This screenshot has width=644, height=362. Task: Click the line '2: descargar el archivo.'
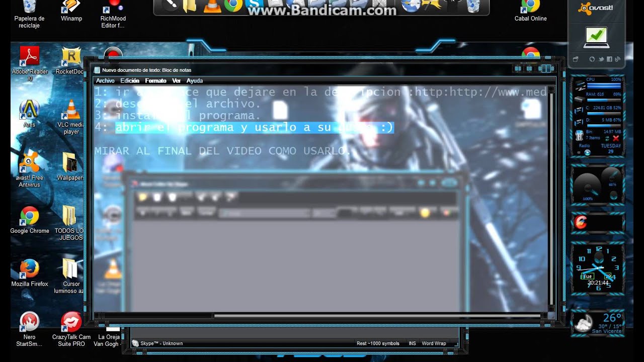tap(178, 104)
